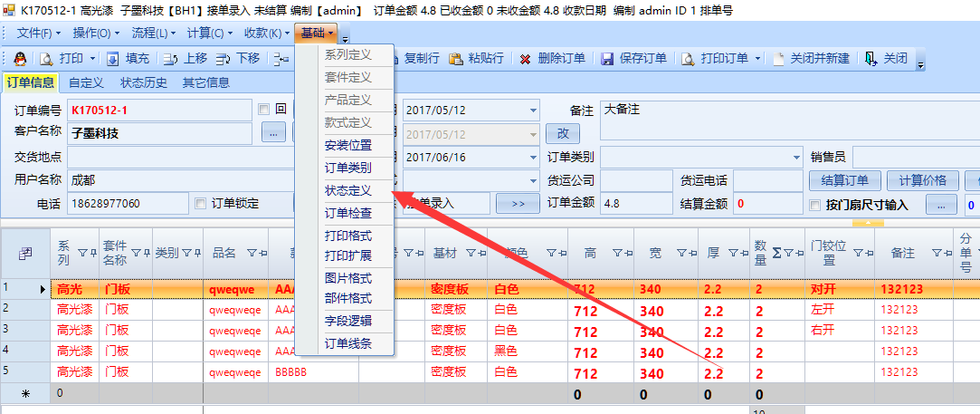Switch to the 状态历史 tab
980x414 pixels.
point(143,83)
